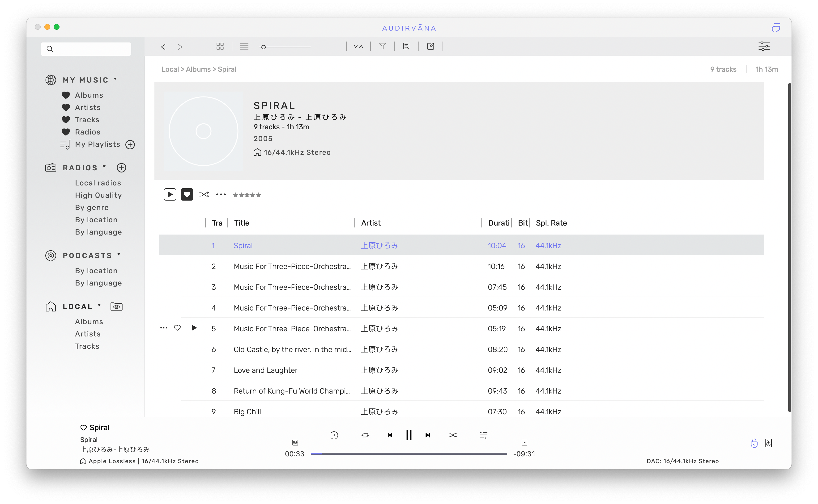Browse radios By location
Viewport: 818px width, 504px height.
point(96,220)
